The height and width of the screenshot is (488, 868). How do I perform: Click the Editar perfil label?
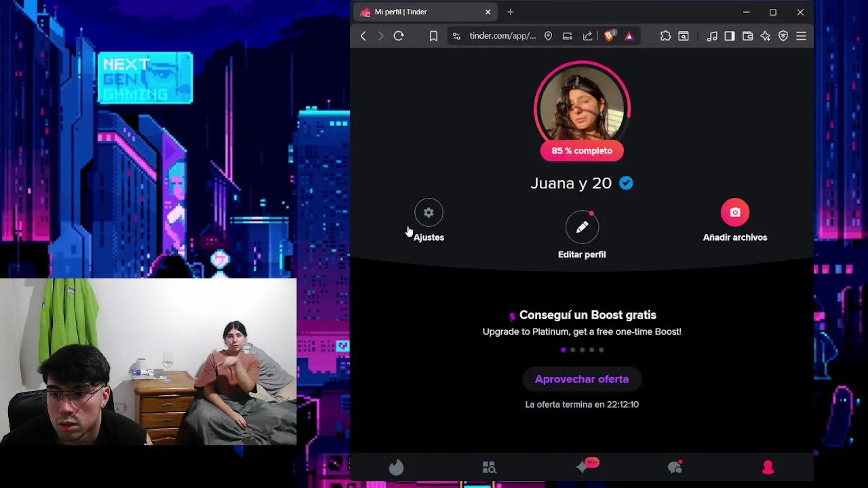[582, 254]
